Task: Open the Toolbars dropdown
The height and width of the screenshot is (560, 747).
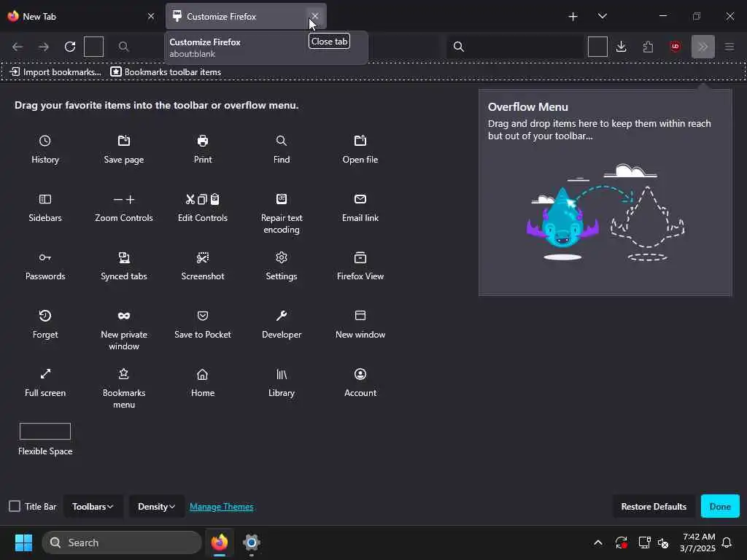Action: [x=93, y=506]
